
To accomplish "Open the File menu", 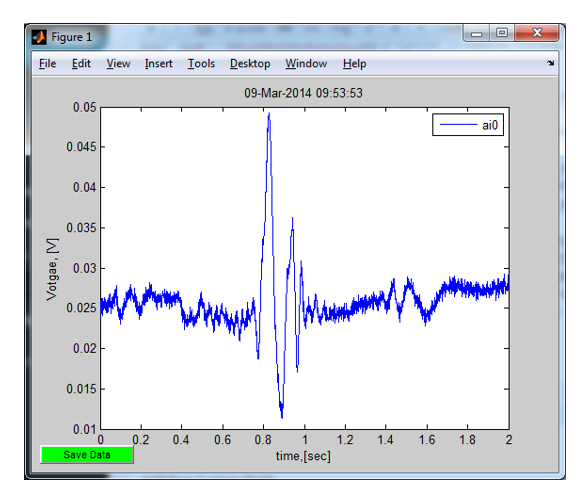I will point(48,64).
